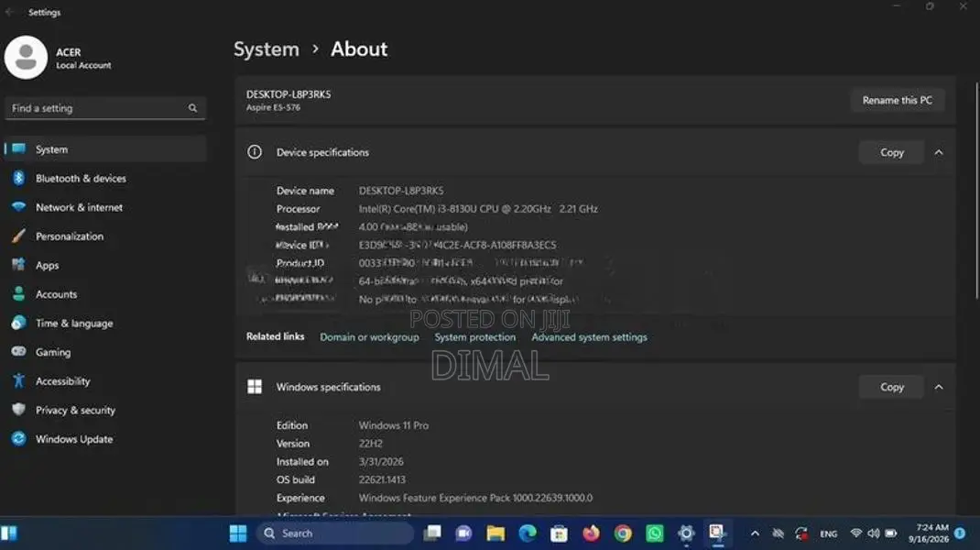This screenshot has height=550, width=980.
Task: Open Wi-Fi network tray icon
Action: click(856, 533)
